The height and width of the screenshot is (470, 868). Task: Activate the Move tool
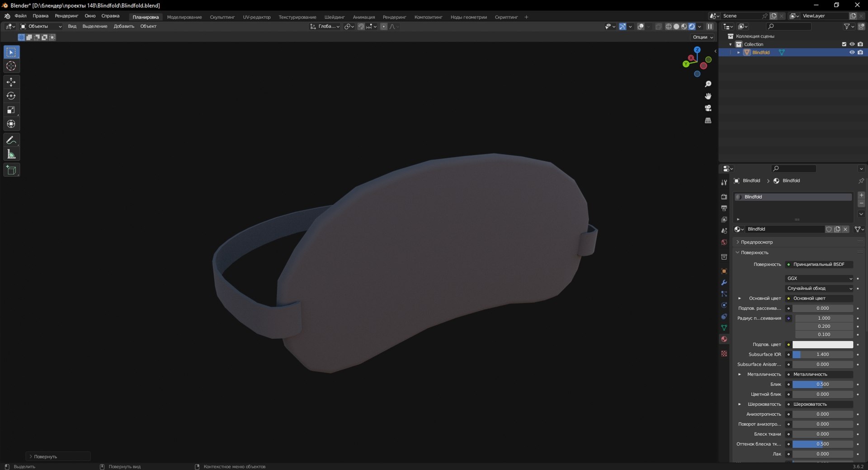pyautogui.click(x=11, y=82)
